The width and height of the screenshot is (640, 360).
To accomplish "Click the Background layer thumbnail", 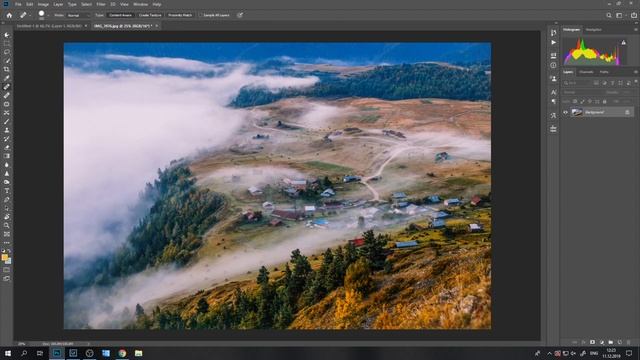I will [576, 112].
